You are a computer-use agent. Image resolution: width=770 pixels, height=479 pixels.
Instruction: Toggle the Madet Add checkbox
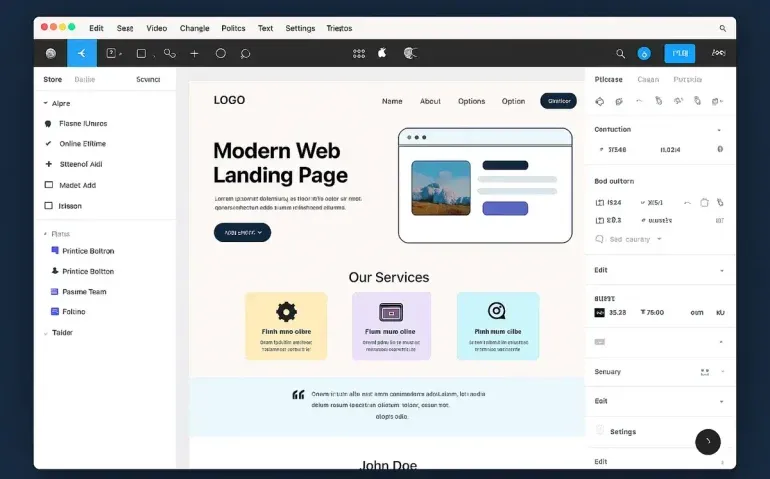(x=49, y=185)
